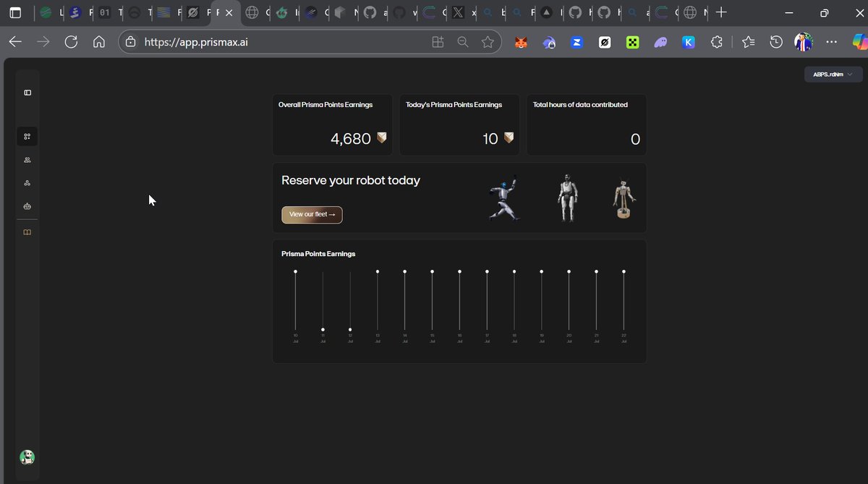
Task: Open the referrals page via the people icon
Action: point(27,160)
